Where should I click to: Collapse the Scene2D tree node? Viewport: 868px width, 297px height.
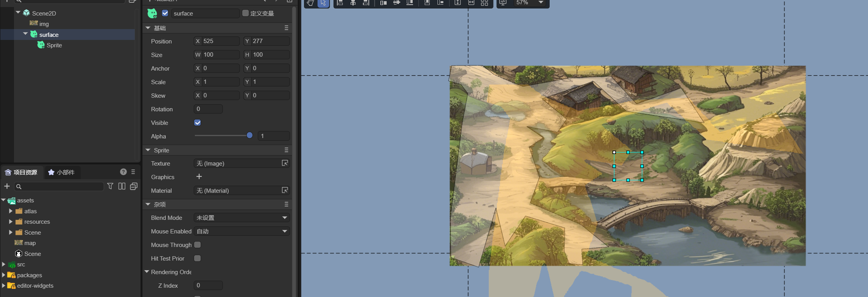click(18, 13)
